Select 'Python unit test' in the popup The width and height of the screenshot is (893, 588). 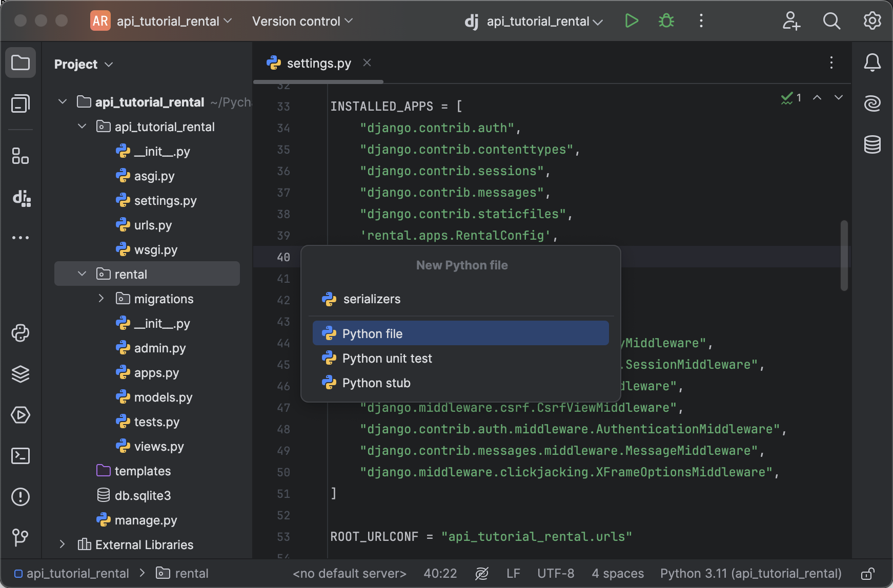click(x=387, y=358)
